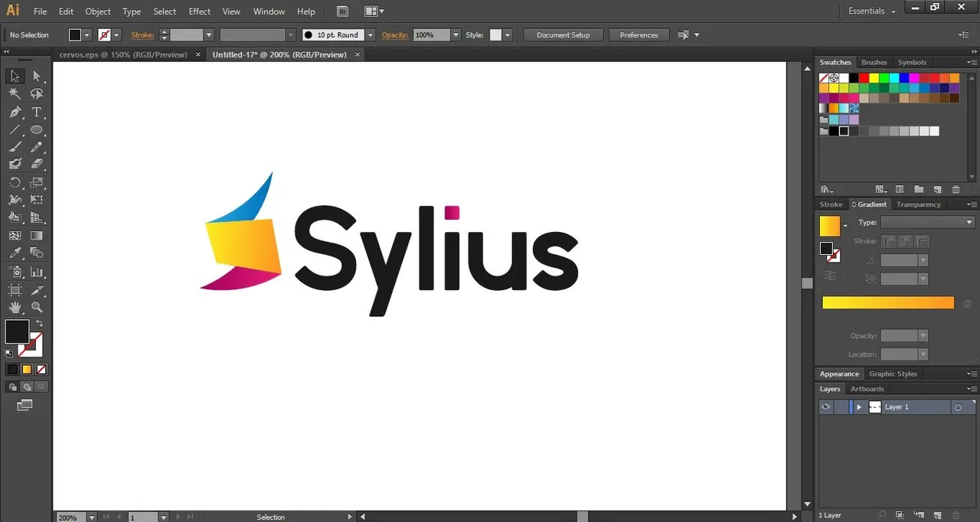The image size is (980, 522).
Task: Open Bridge from the Br icon
Action: (342, 11)
